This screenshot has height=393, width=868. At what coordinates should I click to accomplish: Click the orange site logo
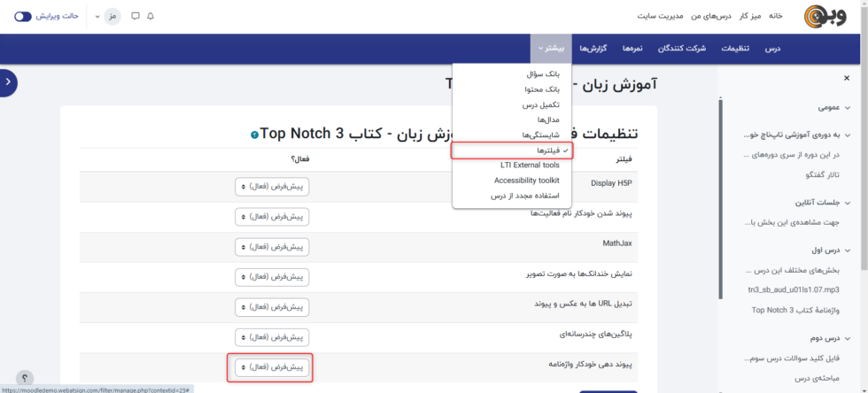pyautogui.click(x=825, y=17)
